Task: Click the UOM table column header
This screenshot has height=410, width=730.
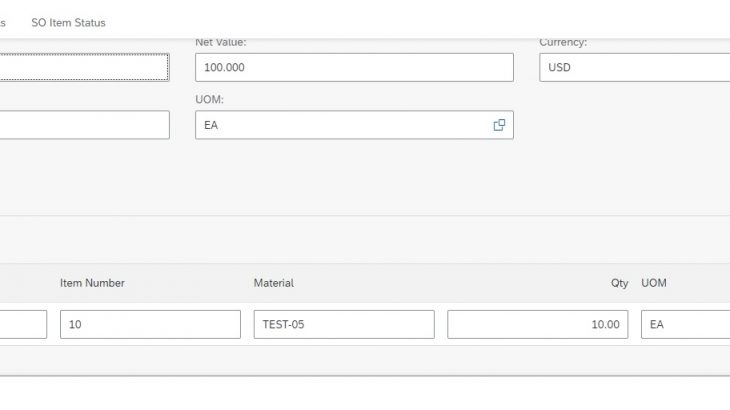Action: tap(654, 283)
